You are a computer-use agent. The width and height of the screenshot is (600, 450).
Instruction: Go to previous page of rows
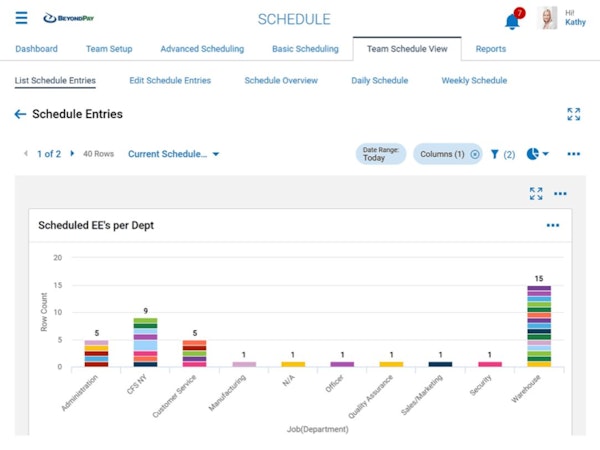click(x=25, y=154)
